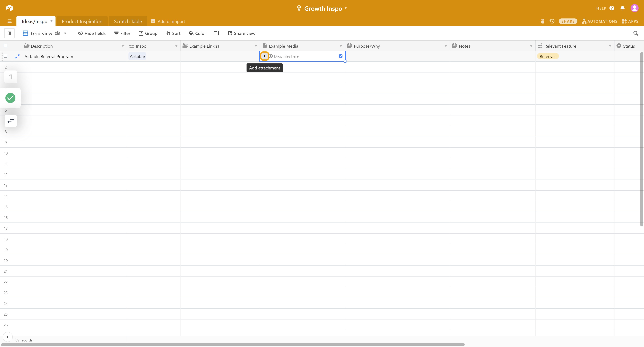
Task: Click the collaborators icon beside Grid view
Action: pyautogui.click(x=58, y=33)
